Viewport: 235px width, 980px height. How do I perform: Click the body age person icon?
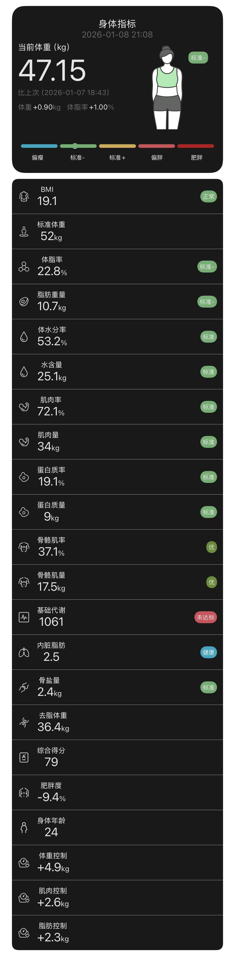24,827
